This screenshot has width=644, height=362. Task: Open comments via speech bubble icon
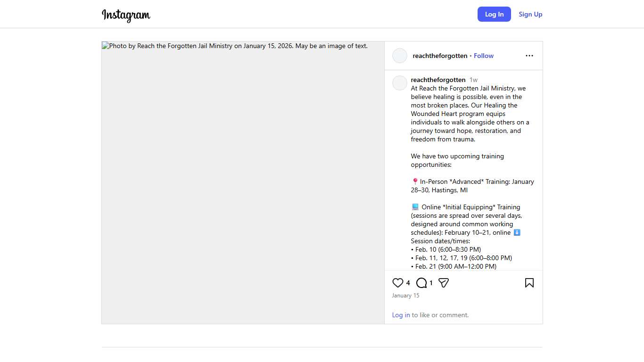click(x=421, y=283)
